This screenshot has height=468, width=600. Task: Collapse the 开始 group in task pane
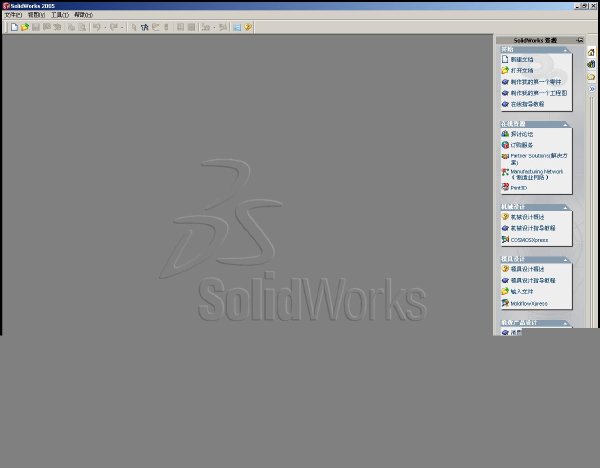coord(565,50)
